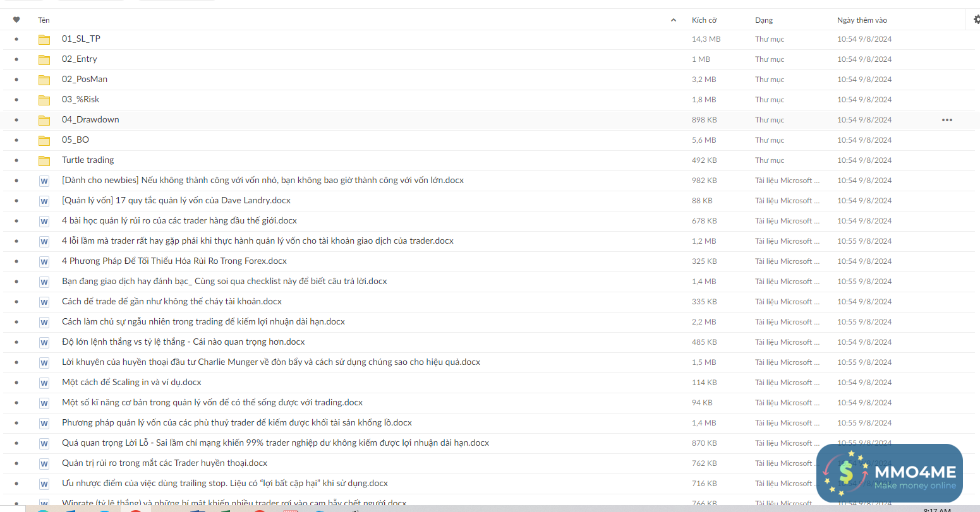The height and width of the screenshot is (512, 980).
Task: Select '17 quy tắc quản lý vốn' document name
Action: coord(176,200)
